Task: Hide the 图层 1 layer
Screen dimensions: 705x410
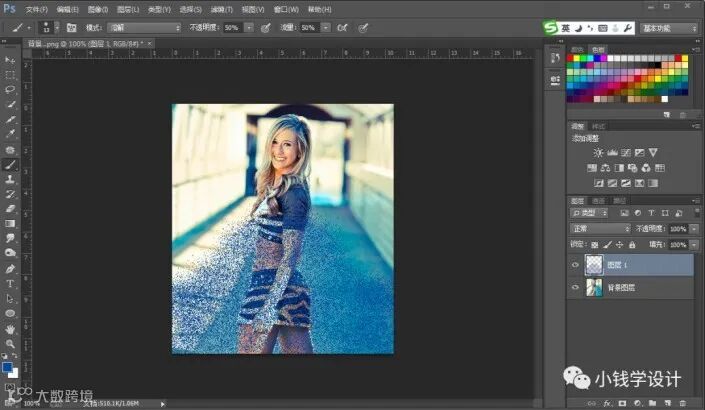Action: [574, 265]
